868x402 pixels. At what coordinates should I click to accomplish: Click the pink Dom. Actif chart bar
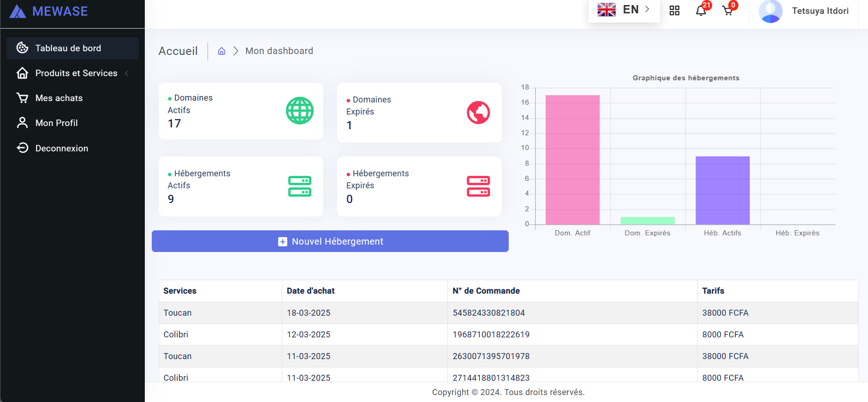tap(572, 160)
